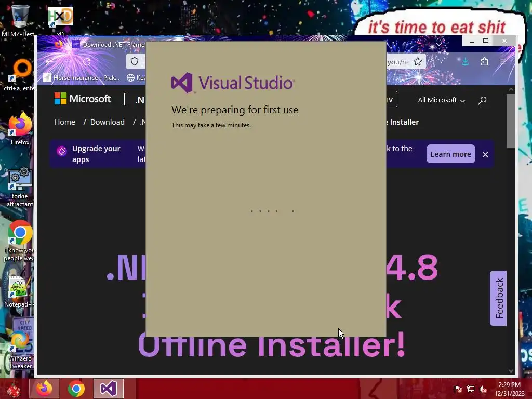Image resolution: width=532 pixels, height=399 pixels.
Task: Open the network icon in system tray
Action: tap(471, 389)
